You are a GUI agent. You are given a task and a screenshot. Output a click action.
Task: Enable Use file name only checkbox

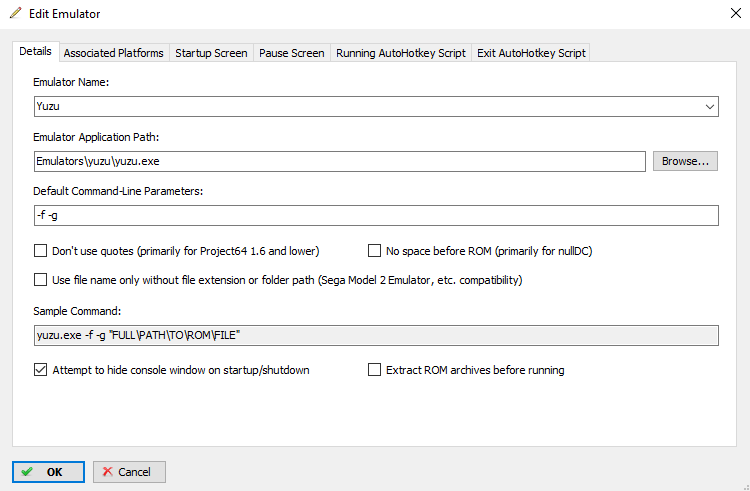coord(41,279)
